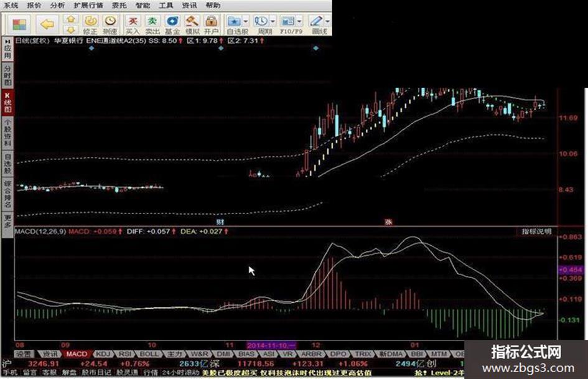This screenshot has height=379, width=588.
Task: Select the DPO indicator tab
Action: coord(338,354)
